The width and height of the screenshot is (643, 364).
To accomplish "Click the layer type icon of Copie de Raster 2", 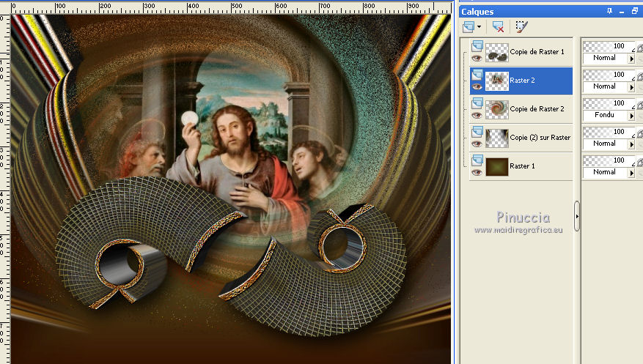I will point(477,103).
